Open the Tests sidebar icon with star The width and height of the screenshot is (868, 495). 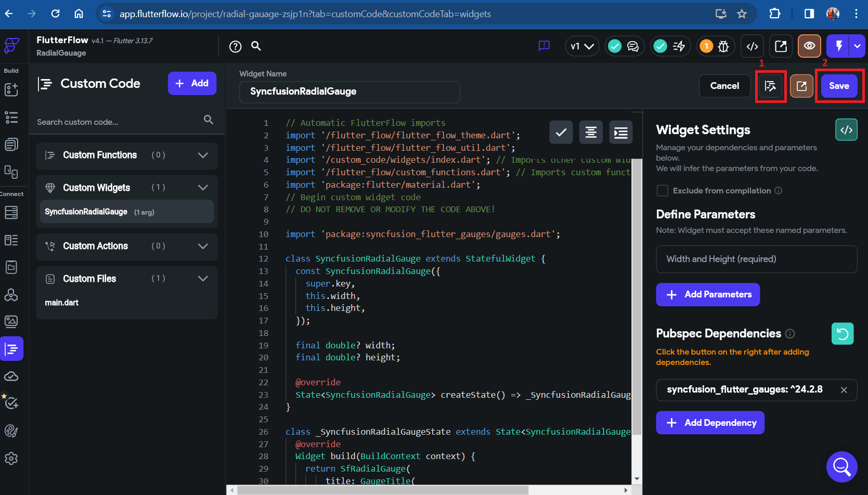click(x=11, y=402)
